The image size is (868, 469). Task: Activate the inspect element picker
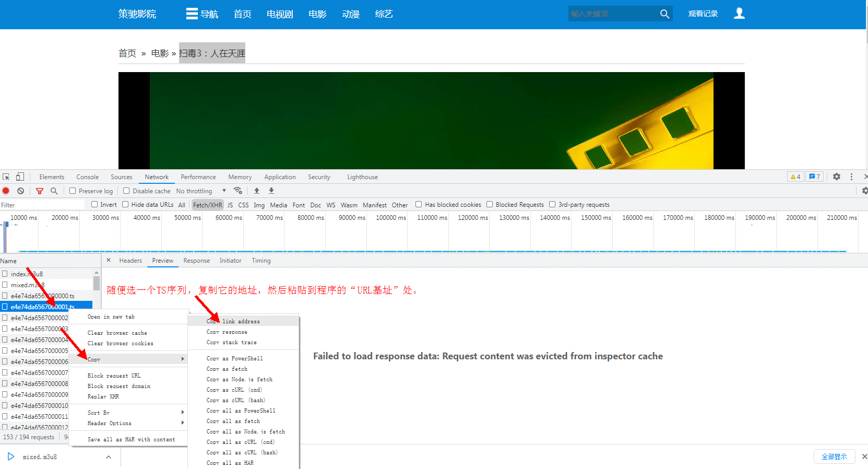(6, 177)
